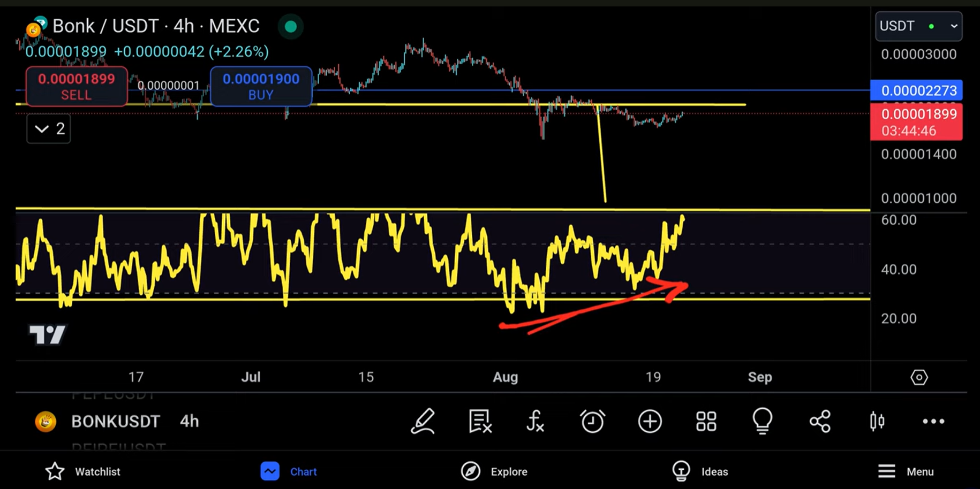
Task: Click the 0.00001400 price axis label
Action: point(919,154)
